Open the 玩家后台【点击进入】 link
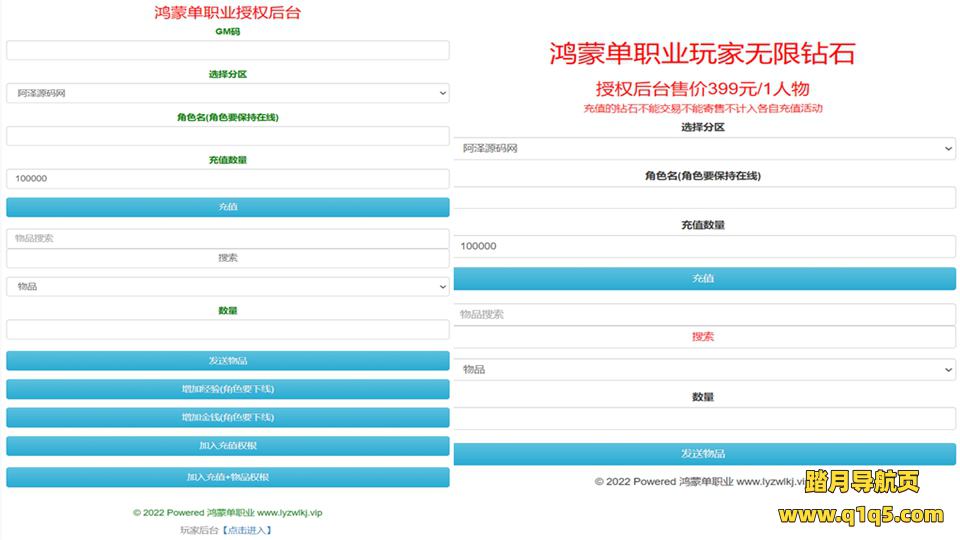960x540 pixels. (245, 530)
